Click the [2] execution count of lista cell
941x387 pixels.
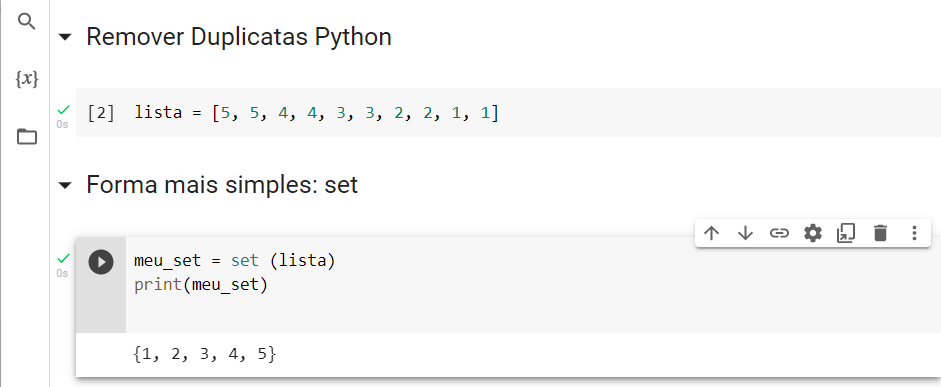click(x=101, y=113)
